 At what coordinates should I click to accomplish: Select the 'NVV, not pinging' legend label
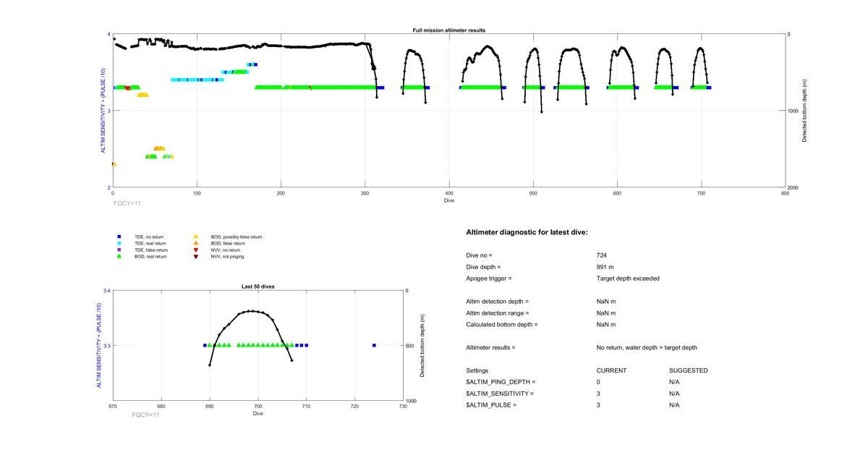(228, 256)
